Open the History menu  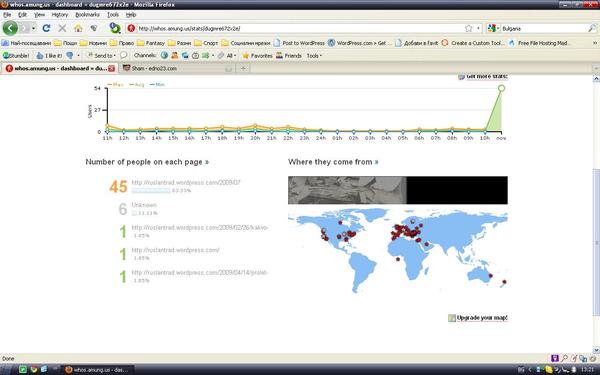(x=60, y=15)
